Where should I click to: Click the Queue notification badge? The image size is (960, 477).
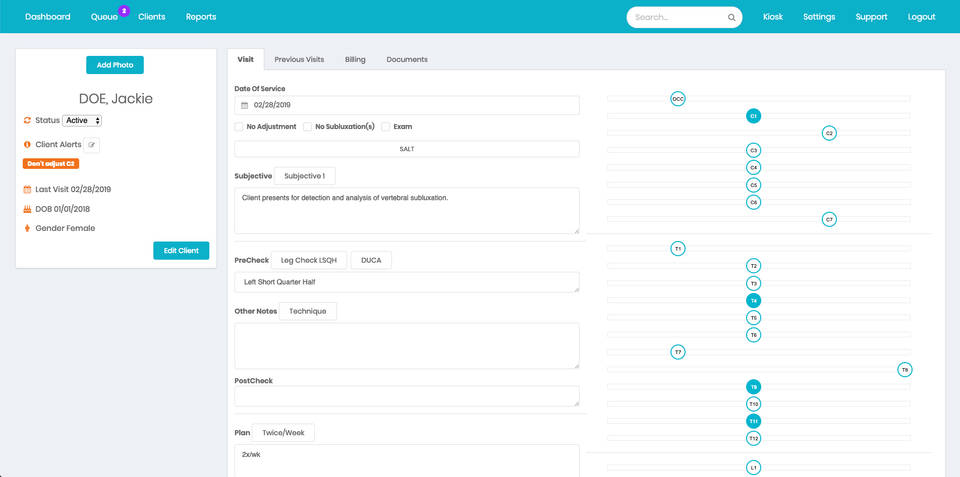(124, 10)
